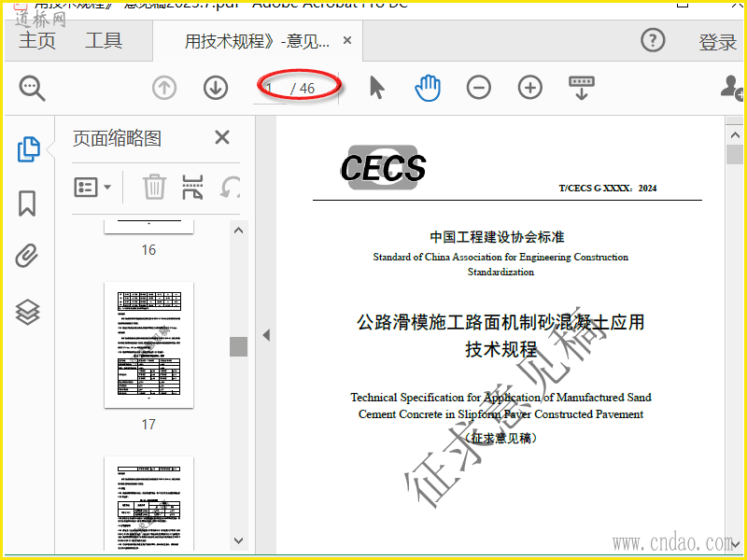The width and height of the screenshot is (747, 560).
Task: Select the thumbnail below page 17
Action: (x=148, y=503)
